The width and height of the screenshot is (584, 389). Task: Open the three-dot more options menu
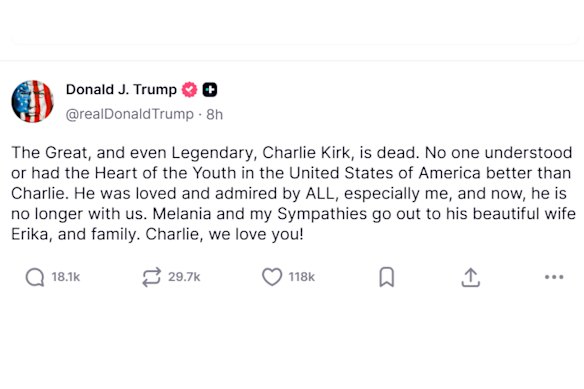click(x=554, y=277)
